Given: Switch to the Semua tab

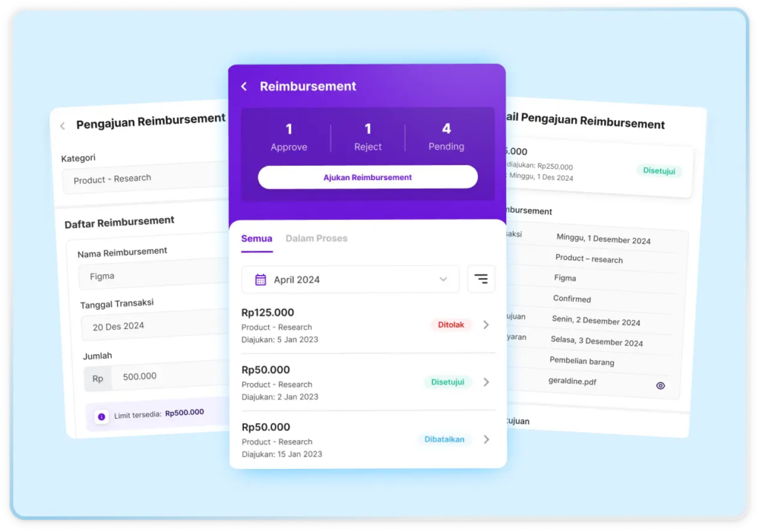Looking at the screenshot, I should (256, 239).
